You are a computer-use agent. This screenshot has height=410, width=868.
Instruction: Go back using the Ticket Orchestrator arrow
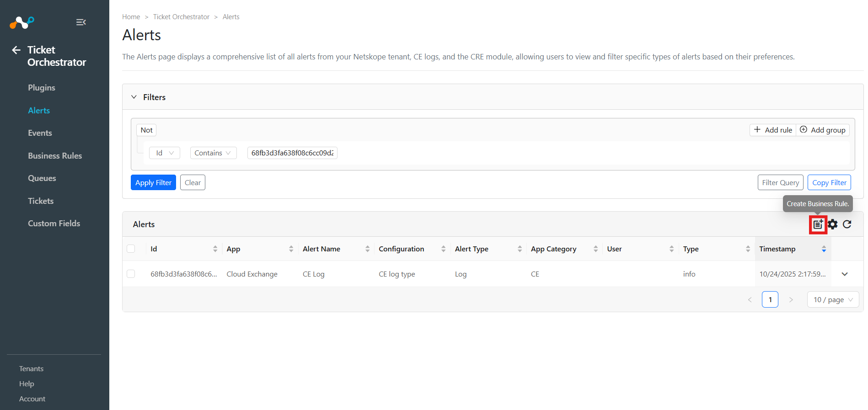[16, 50]
